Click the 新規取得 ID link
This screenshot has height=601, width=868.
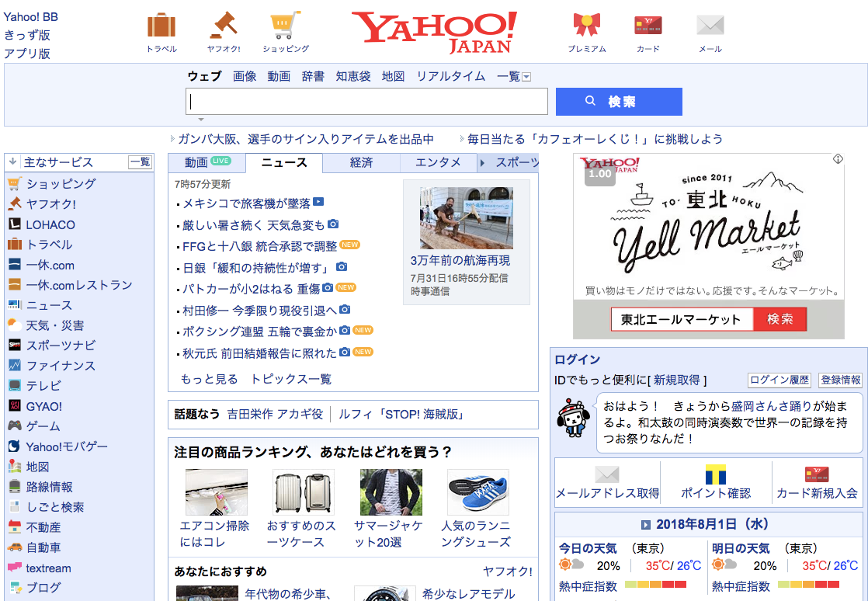pos(676,380)
